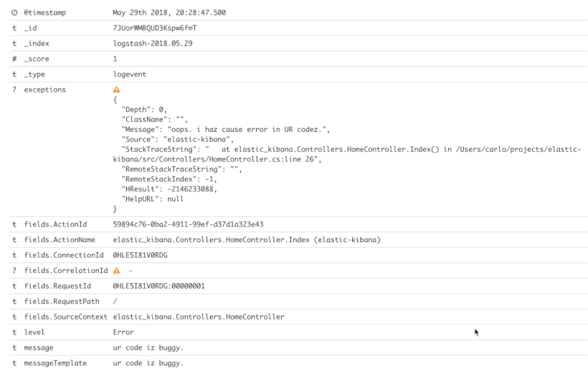Screen dimensions: 588x384
Task: Select the exceptions field name
Action: pos(44,90)
